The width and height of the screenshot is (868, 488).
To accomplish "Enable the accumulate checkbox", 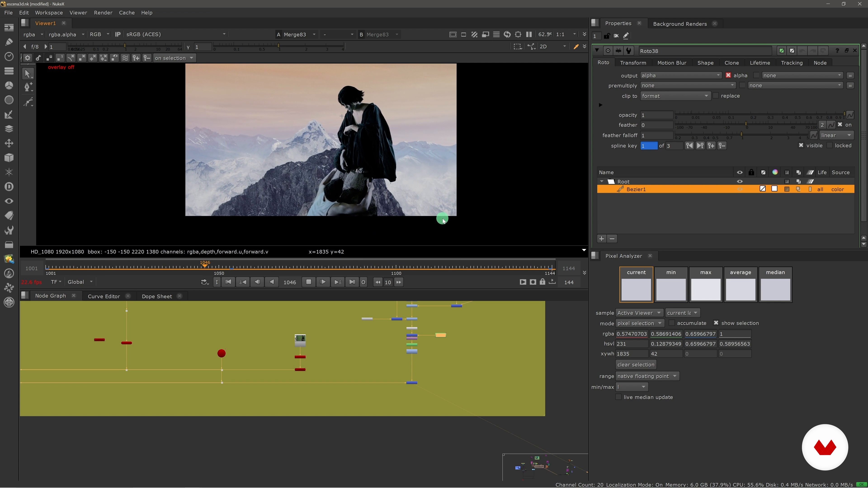I will tap(672, 323).
